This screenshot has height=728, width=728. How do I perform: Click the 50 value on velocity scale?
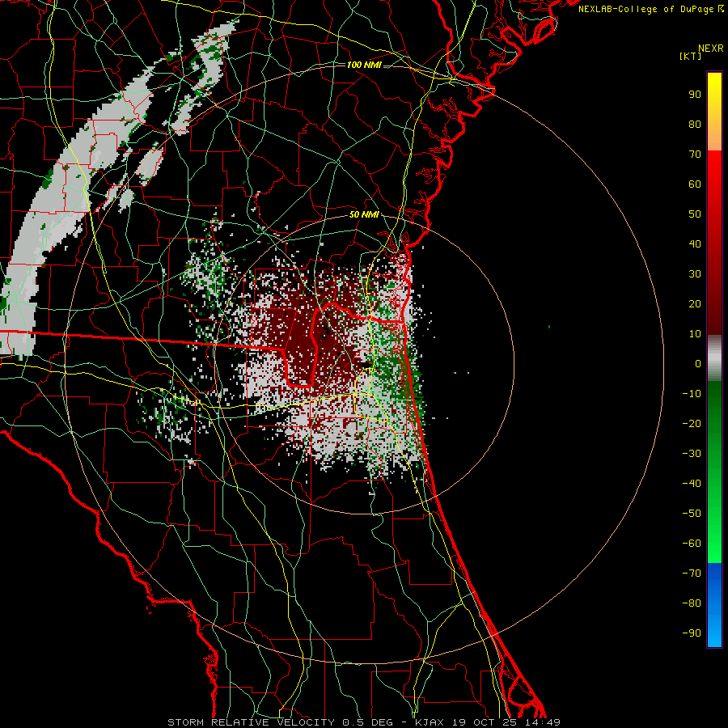click(695, 214)
